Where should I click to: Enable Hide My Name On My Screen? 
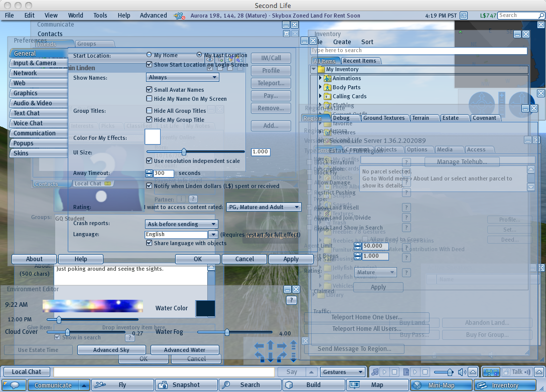[149, 98]
